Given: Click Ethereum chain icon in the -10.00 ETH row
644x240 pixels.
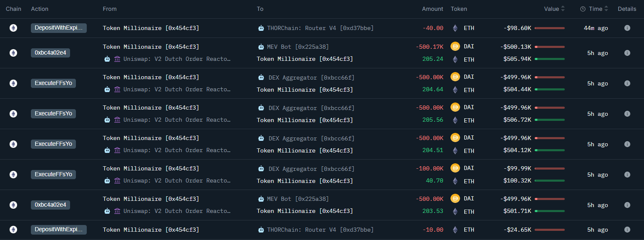Looking at the screenshot, I should click(x=13, y=230).
